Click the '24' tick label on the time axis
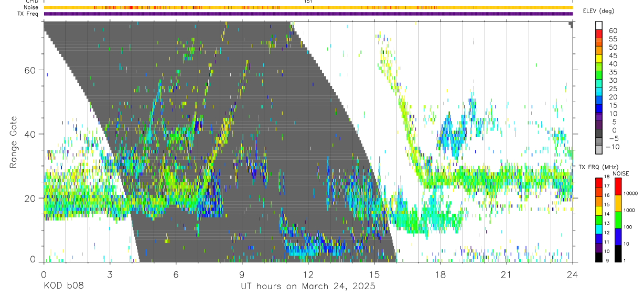 pos(573,274)
